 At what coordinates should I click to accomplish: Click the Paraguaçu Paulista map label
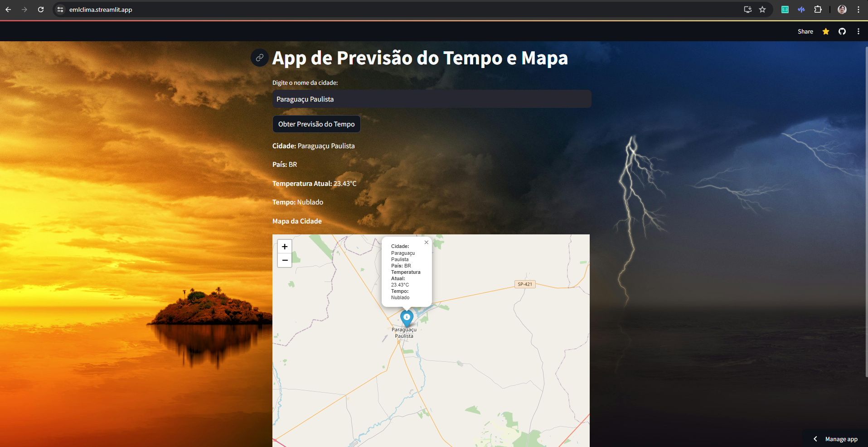tap(404, 333)
